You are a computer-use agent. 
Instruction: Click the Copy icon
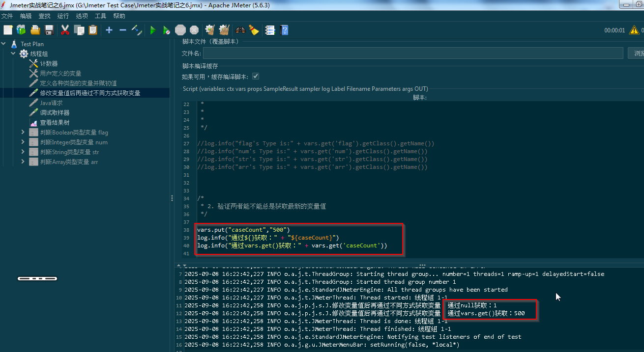(x=79, y=30)
